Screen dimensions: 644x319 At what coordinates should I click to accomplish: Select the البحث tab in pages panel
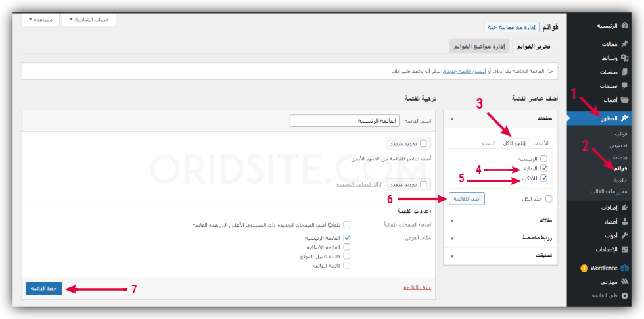[x=489, y=143]
